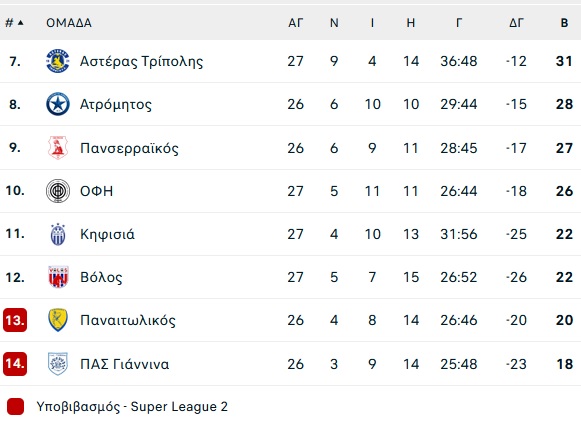Click the red rank 14 badge
581x443 pixels.
coord(15,364)
